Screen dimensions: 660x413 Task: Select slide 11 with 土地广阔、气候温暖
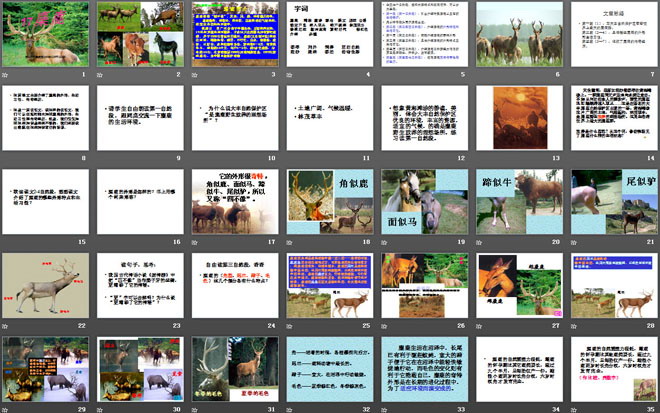330,118
